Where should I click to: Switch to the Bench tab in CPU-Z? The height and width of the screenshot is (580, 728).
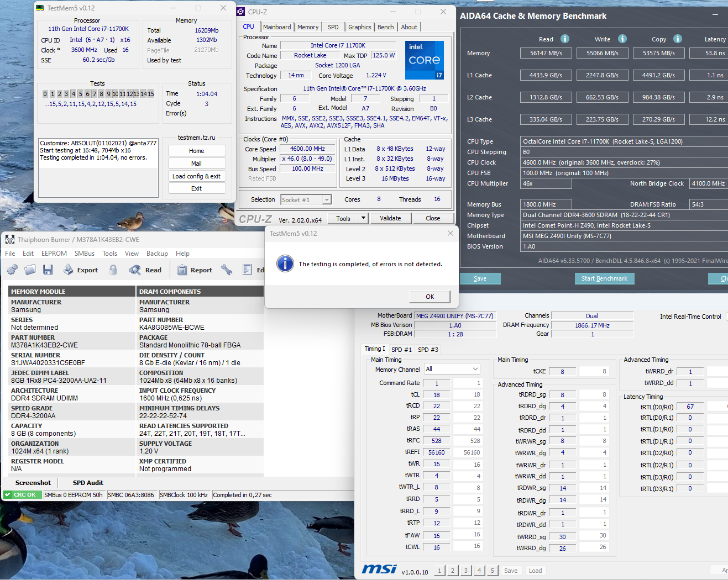pyautogui.click(x=386, y=27)
